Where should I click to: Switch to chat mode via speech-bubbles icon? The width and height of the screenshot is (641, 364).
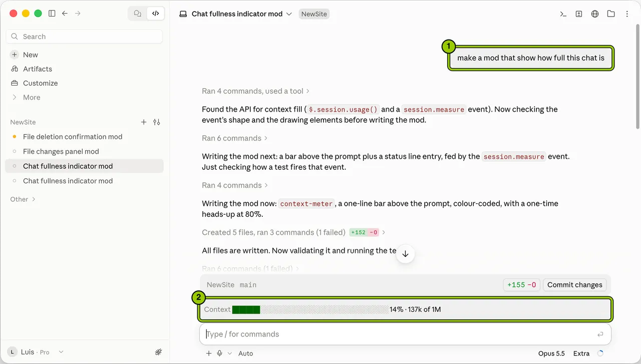[138, 14]
